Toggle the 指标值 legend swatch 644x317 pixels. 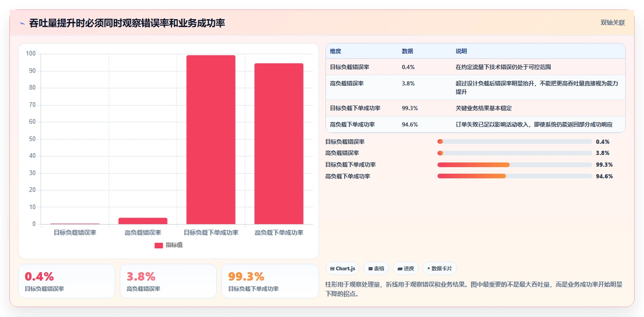159,245
